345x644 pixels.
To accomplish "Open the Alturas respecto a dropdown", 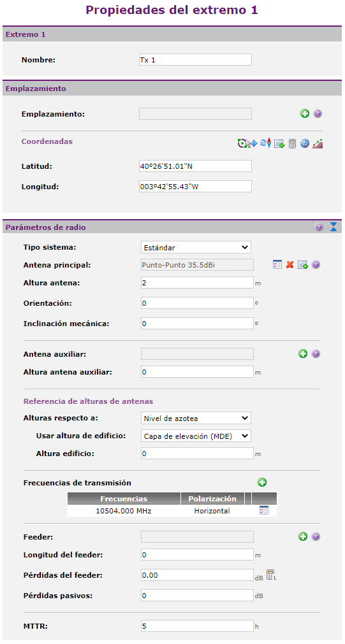I will tap(196, 418).
